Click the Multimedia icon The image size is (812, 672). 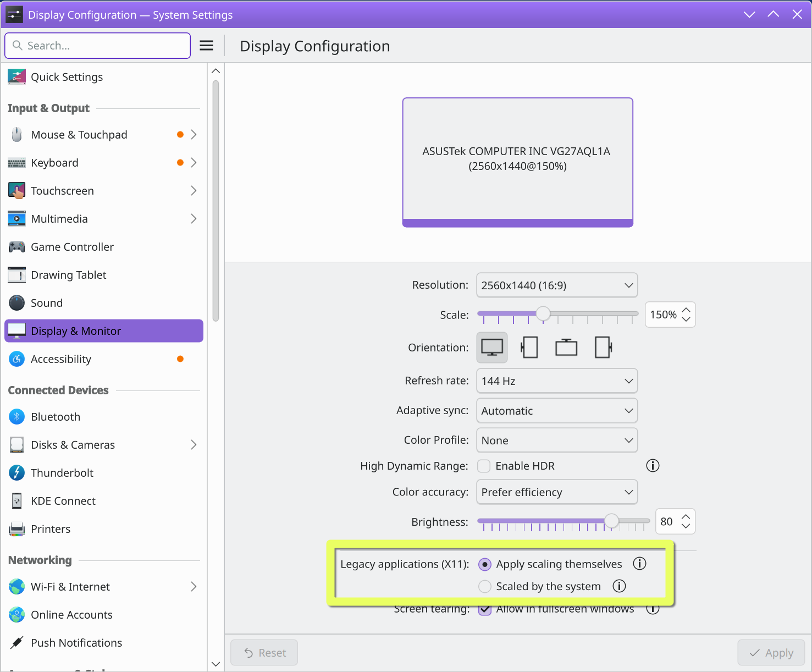tap(16, 219)
